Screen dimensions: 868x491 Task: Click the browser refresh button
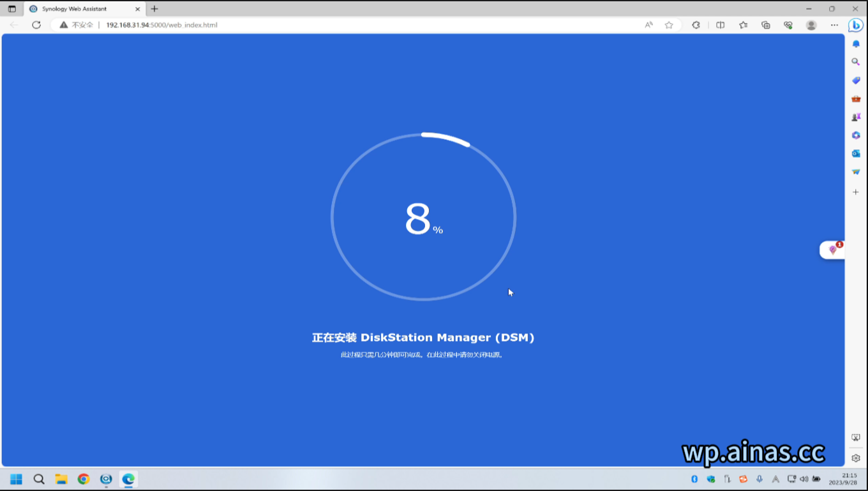pyautogui.click(x=36, y=25)
